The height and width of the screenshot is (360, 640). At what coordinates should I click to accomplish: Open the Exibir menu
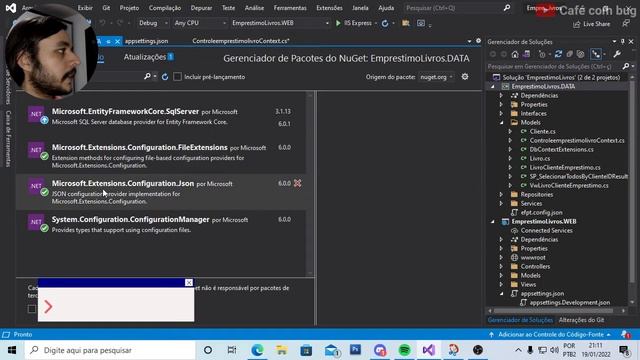85,8
